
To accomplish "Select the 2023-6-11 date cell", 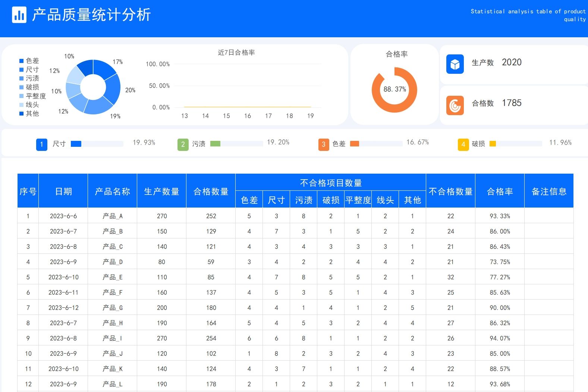I will point(63,292).
